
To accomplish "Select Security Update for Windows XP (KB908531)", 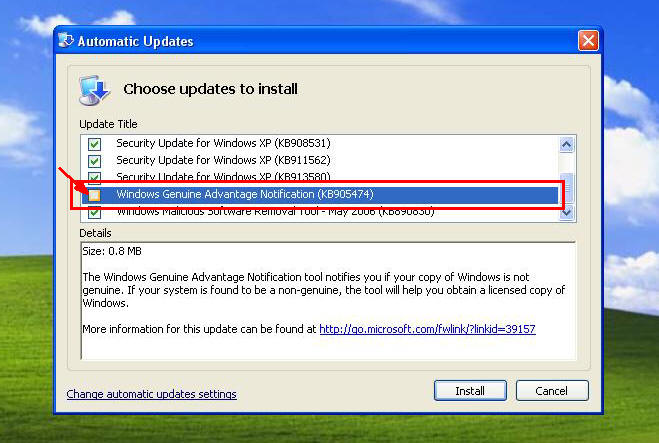I will [x=223, y=143].
